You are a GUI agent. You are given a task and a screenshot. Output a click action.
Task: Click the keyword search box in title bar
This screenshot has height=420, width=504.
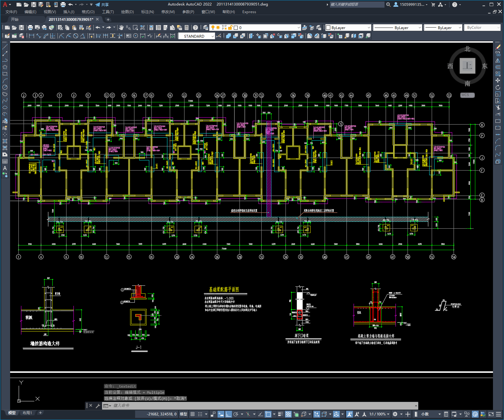coord(357,5)
